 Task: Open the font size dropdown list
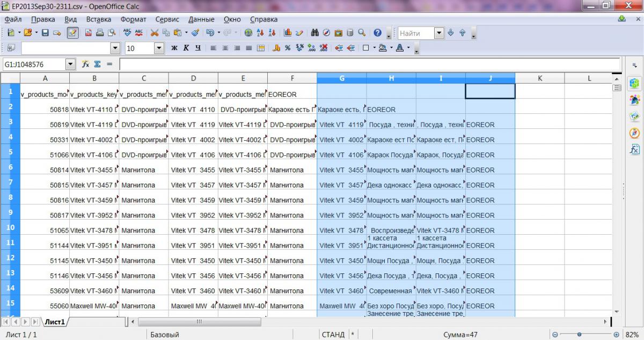[x=159, y=48]
